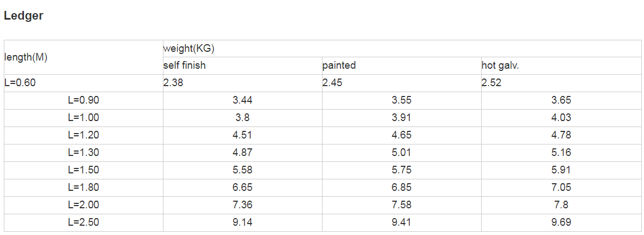The height and width of the screenshot is (235, 644).
Task: Select painted value 5.01 for L=1.30
Action: tap(402, 153)
